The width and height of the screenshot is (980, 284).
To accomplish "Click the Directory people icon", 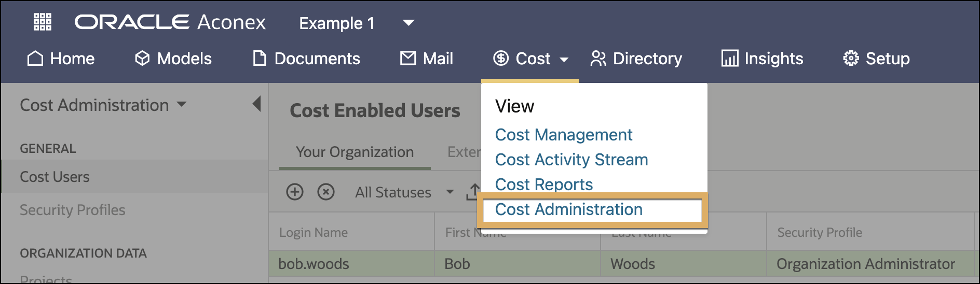I will pyautogui.click(x=598, y=59).
